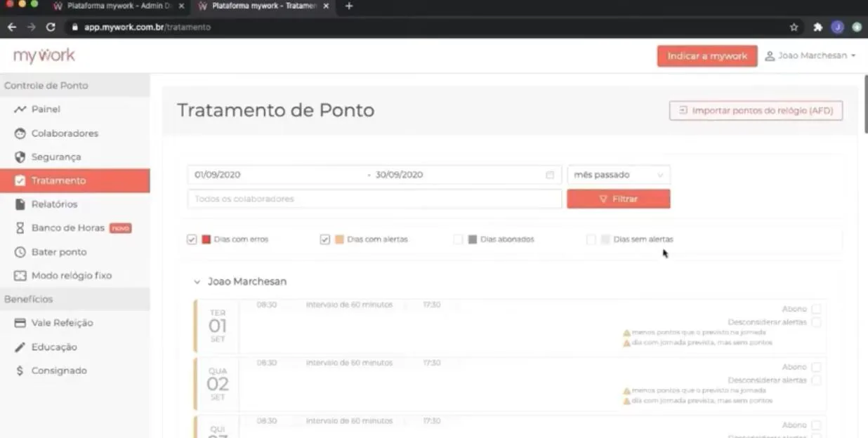This screenshot has width=868, height=438.
Task: Open Banco de Horas via its hourglass icon
Action: point(20,228)
